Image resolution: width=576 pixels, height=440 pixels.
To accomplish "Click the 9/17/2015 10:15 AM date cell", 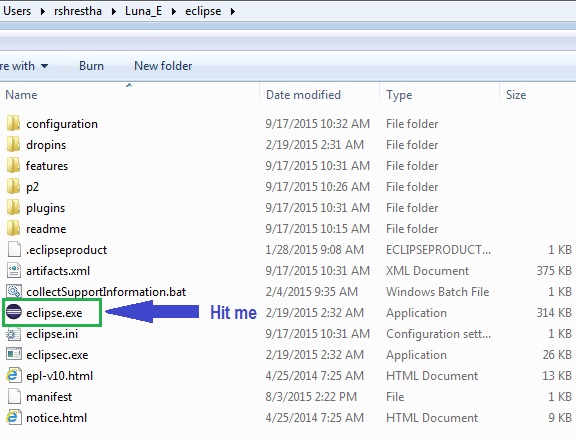I will tap(317, 228).
